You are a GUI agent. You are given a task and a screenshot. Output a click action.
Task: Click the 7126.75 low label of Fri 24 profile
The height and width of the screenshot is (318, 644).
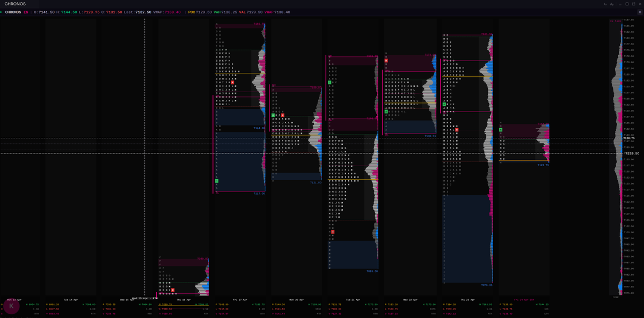[x=543, y=165]
